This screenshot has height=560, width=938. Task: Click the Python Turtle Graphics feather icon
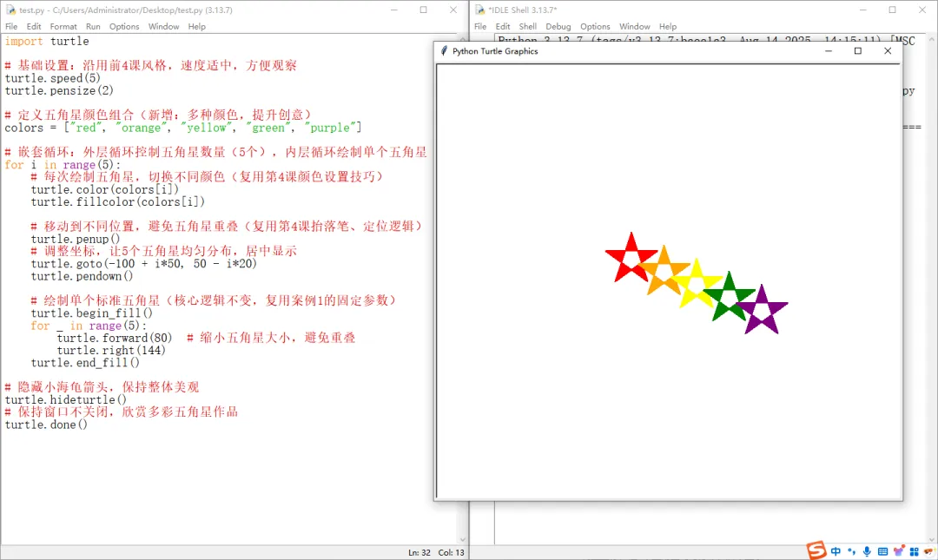(444, 51)
